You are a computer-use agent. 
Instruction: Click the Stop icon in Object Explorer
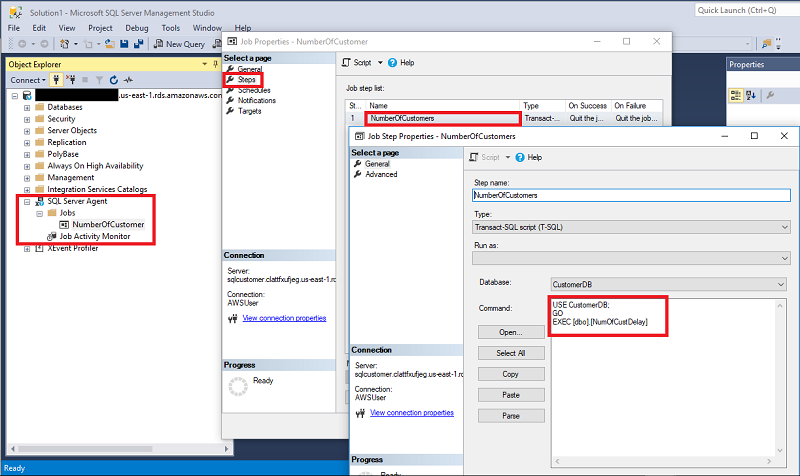click(x=85, y=80)
